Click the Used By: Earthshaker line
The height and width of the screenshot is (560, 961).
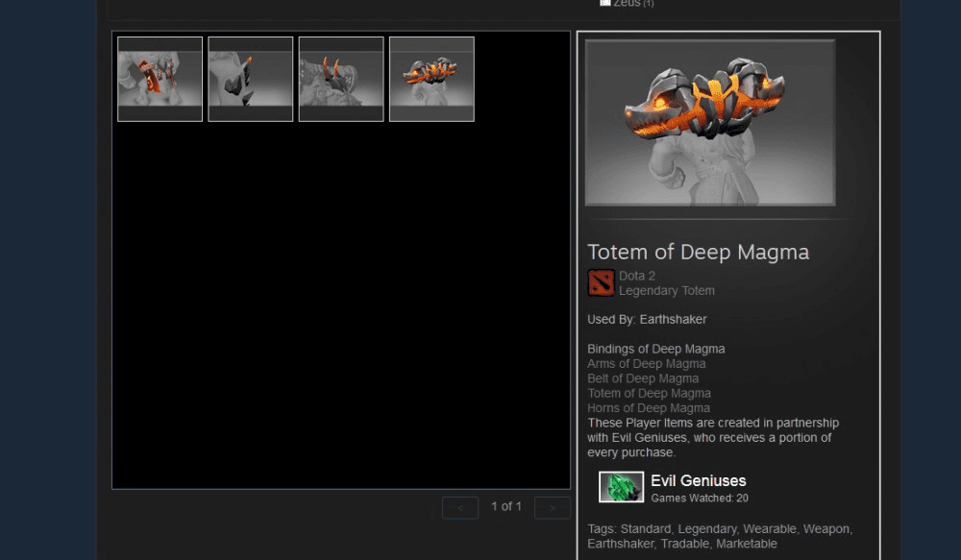pos(647,319)
